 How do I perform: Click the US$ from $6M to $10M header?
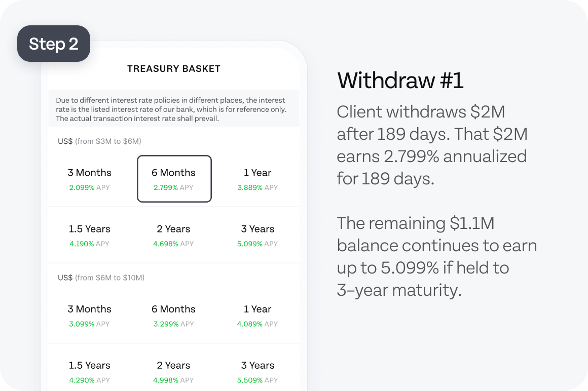[101, 278]
